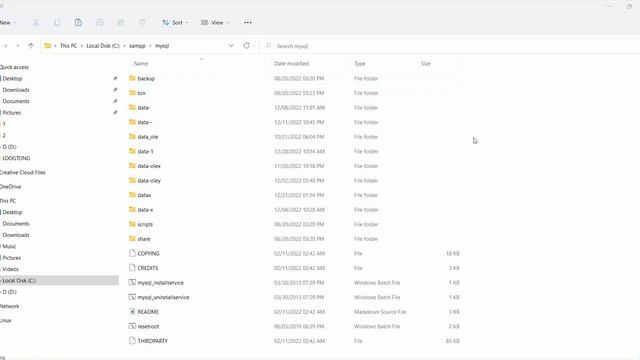Select the data-oley folder row

pos(295,180)
